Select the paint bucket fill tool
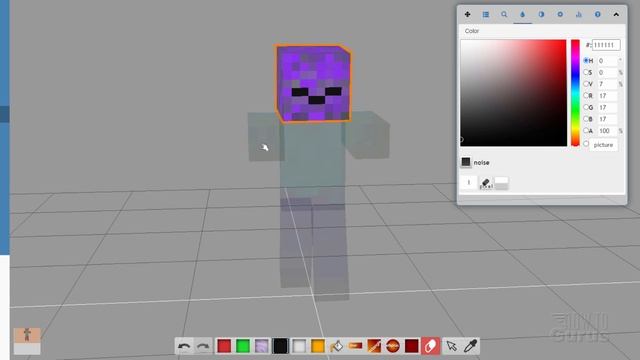The height and width of the screenshot is (360, 640). (x=336, y=346)
